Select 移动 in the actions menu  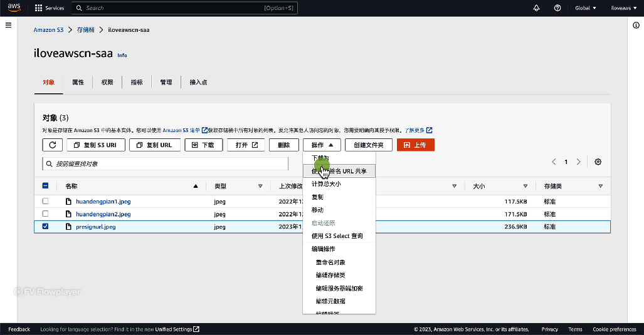339,210
